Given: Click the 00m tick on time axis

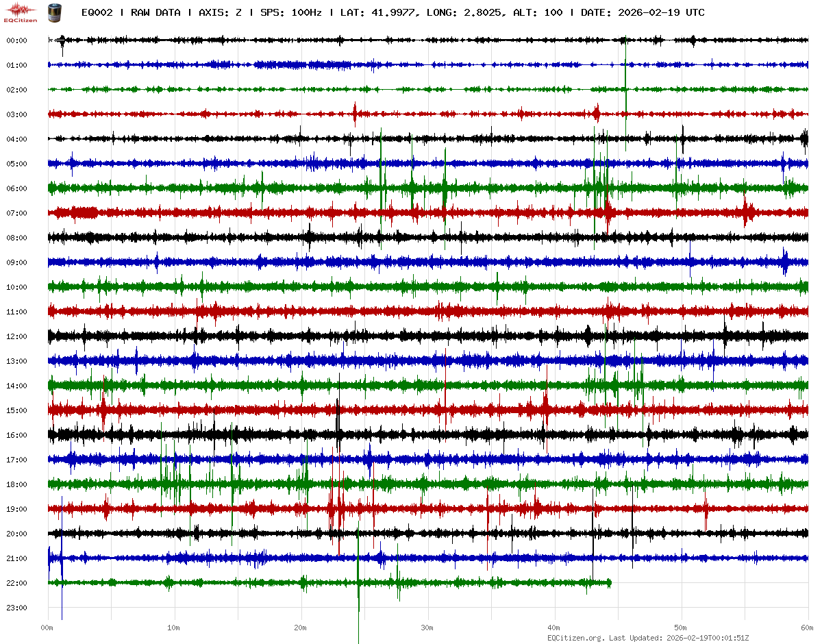Looking at the screenshot, I should [47, 628].
